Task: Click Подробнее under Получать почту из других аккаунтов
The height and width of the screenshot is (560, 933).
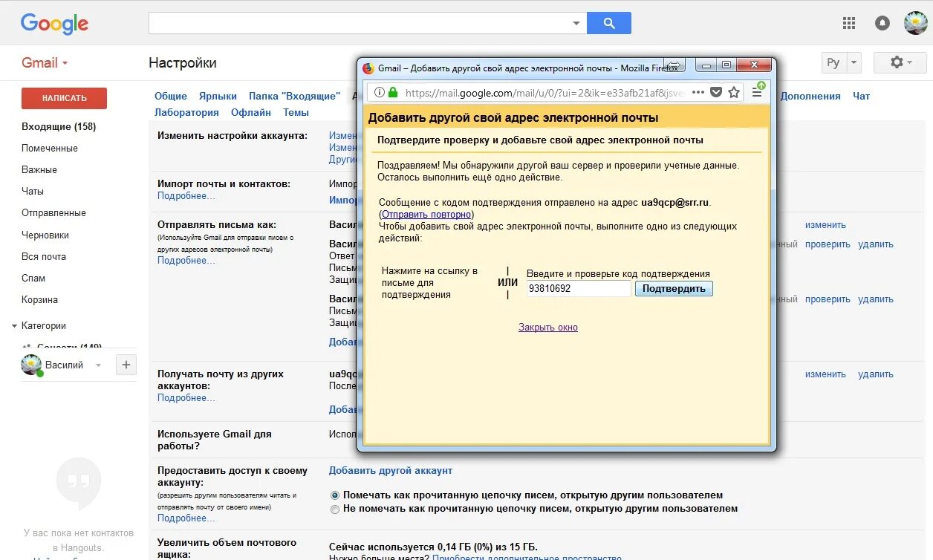Action: [x=186, y=398]
